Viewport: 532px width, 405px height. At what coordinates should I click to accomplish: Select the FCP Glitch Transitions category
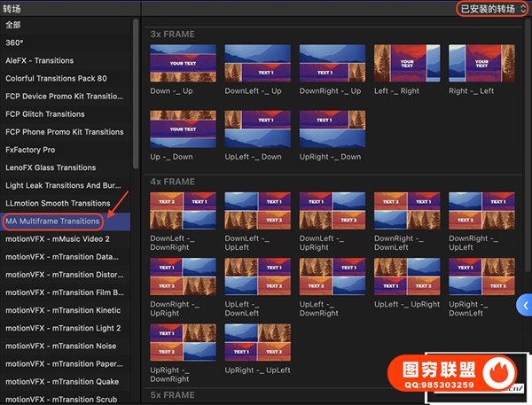[x=45, y=113]
